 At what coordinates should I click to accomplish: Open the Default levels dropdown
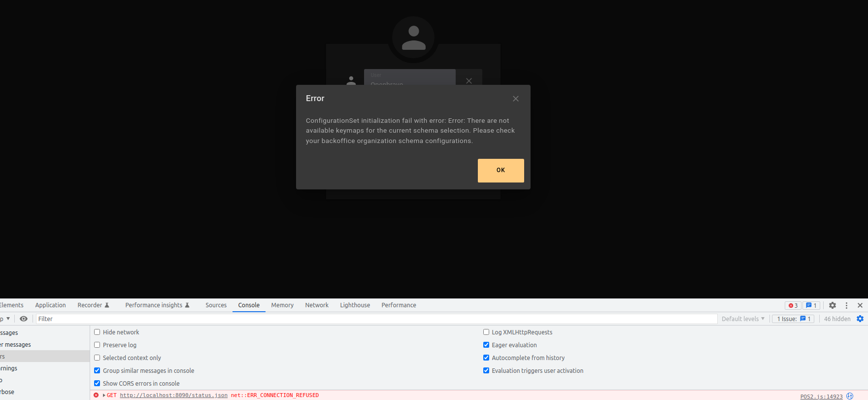pyautogui.click(x=742, y=319)
